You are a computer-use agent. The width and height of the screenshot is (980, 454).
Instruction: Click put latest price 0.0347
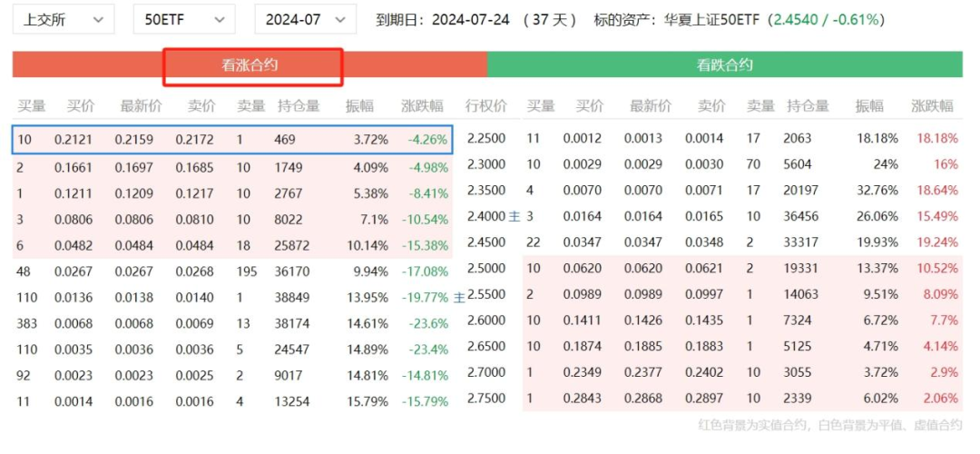pyautogui.click(x=642, y=242)
